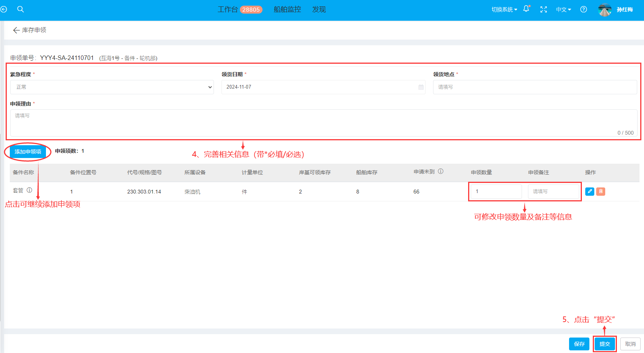644x353 pixels.
Task: Click the 申领备注 input field
Action: [554, 192]
